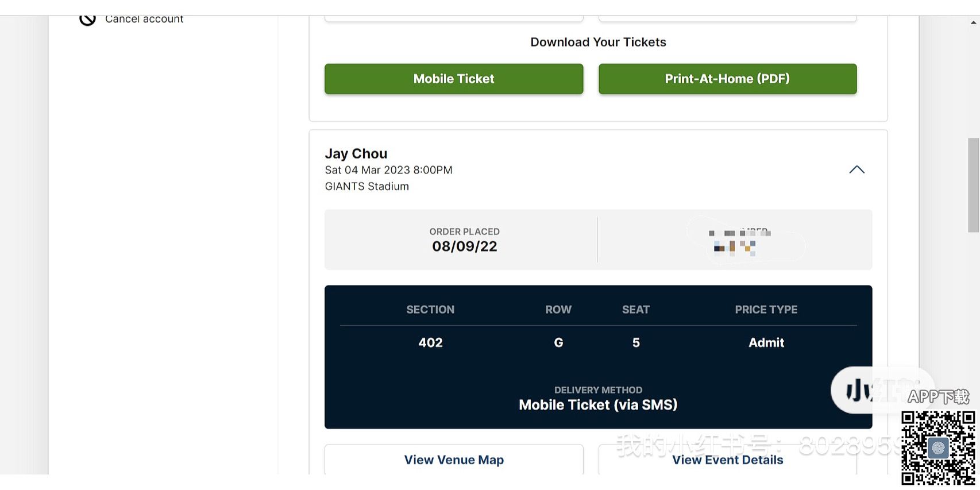Viewport: 980px width, 490px height.
Task: Click the blurred order number
Action: coord(738,241)
